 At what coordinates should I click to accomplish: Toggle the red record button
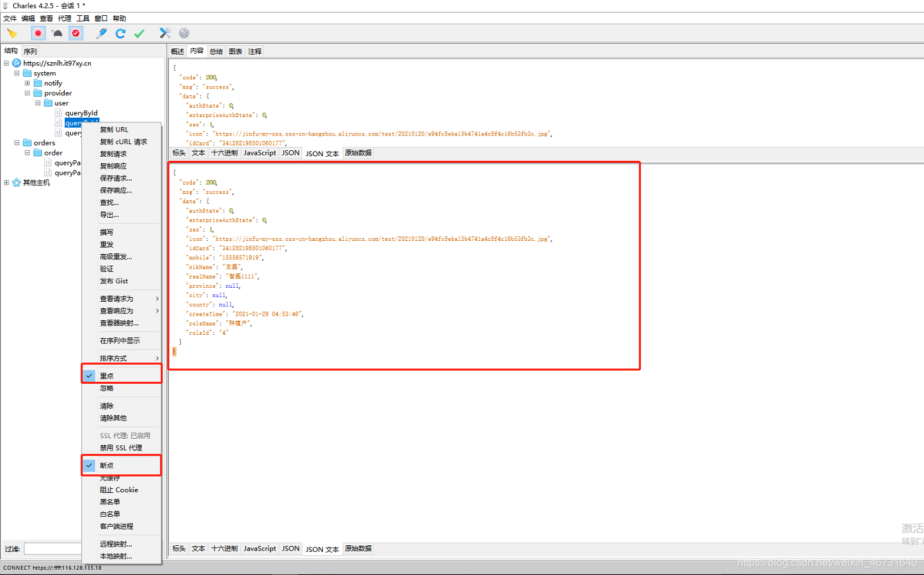click(x=38, y=33)
